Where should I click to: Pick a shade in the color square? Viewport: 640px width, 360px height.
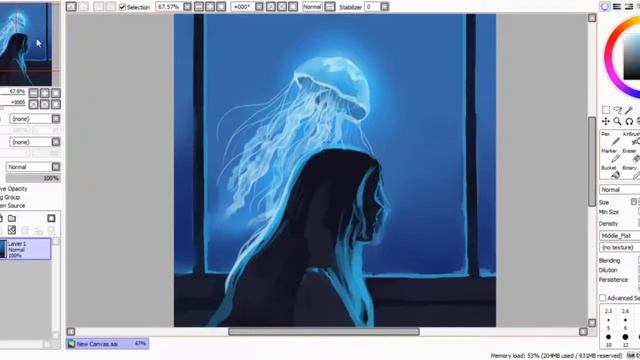(632, 57)
